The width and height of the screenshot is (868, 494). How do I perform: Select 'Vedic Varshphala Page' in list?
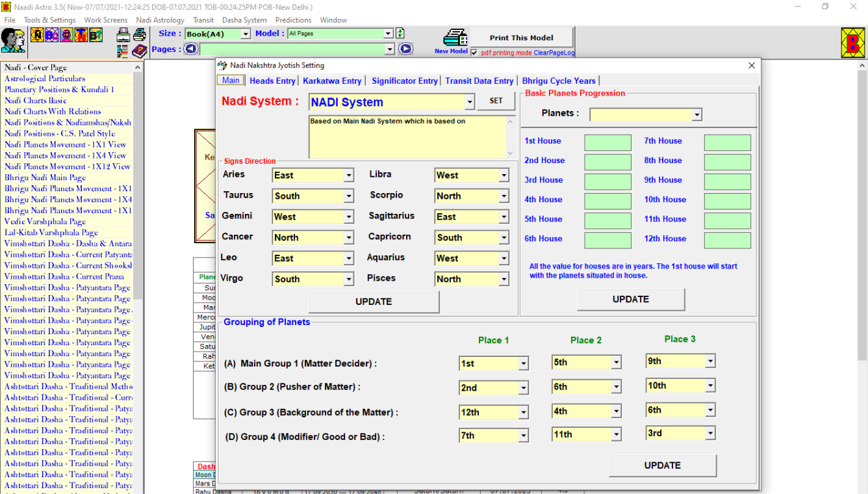(x=45, y=222)
